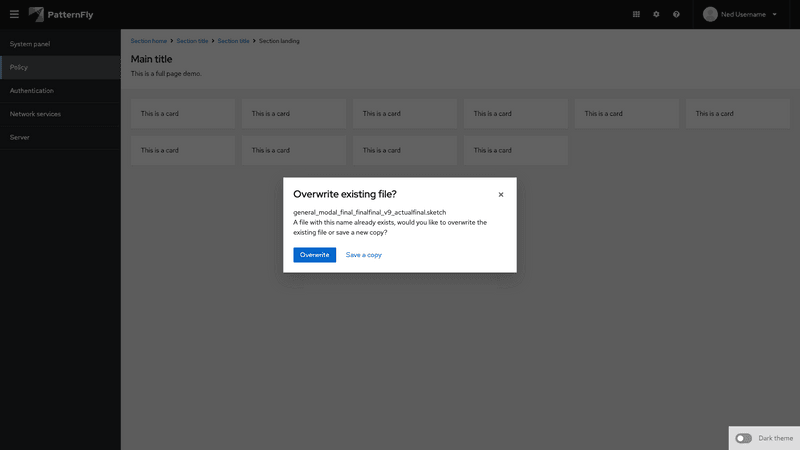Open the Server navigation item
This screenshot has height=450, width=800.
click(20, 137)
